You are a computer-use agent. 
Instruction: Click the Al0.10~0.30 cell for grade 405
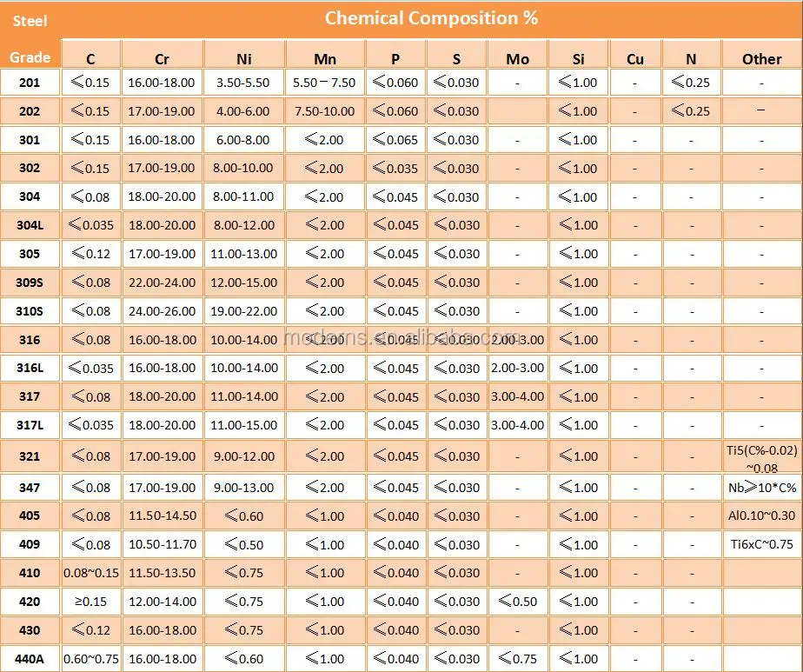[761, 516]
